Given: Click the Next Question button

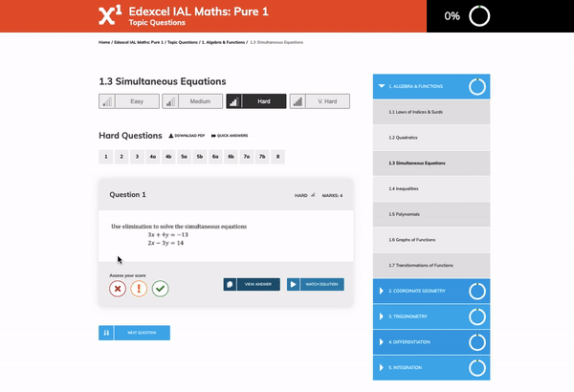Looking at the screenshot, I should click(134, 333).
